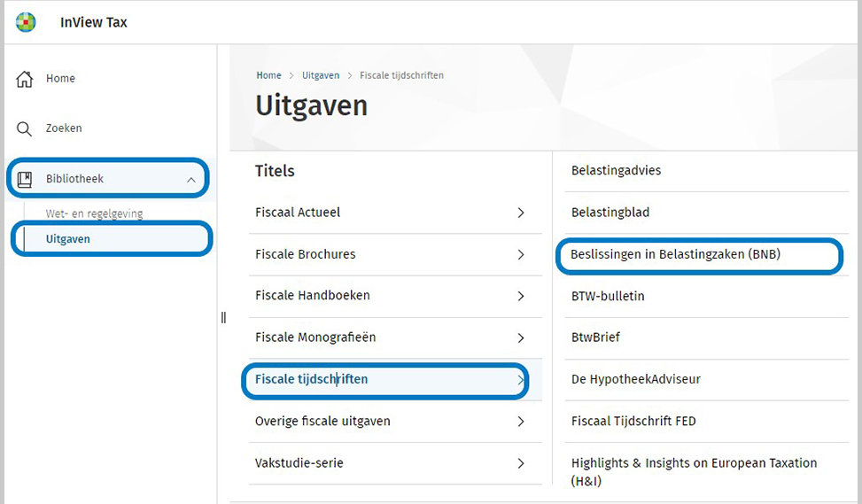Expand Fiscaal Actueel with its arrow
This screenshot has width=862, height=504.
click(x=521, y=213)
